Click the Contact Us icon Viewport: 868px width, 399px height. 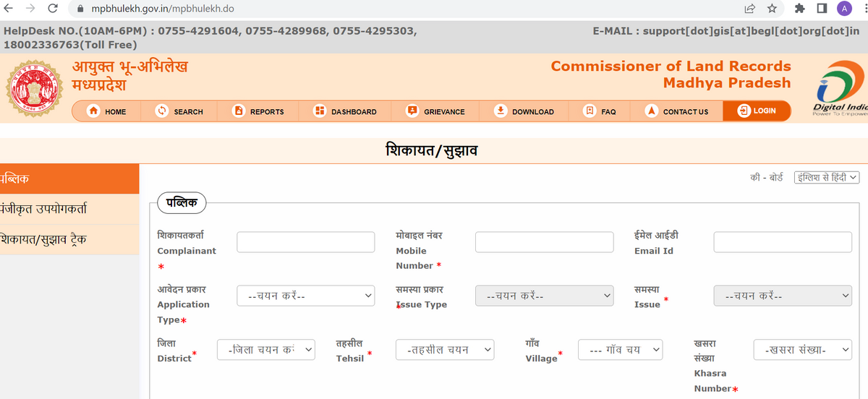click(x=651, y=111)
